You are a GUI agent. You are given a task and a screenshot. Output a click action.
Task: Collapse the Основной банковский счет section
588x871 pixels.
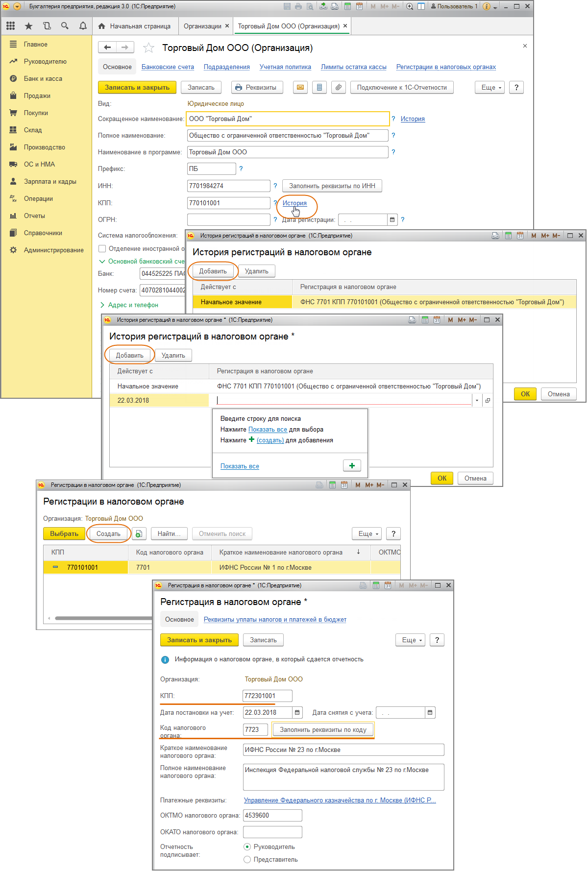(102, 262)
